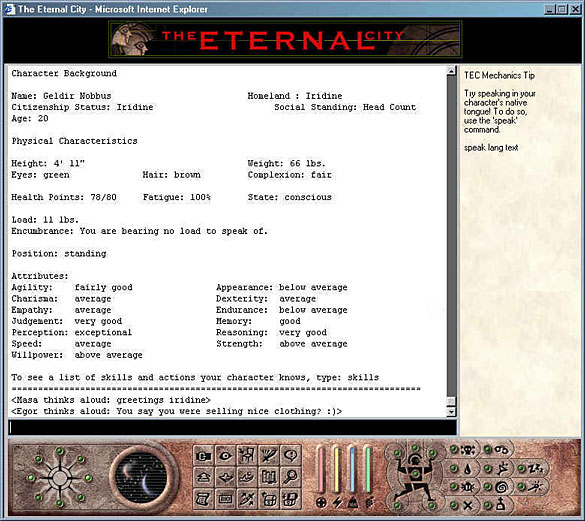Screen dimensions: 585x521
Task: Click The Eternal City banner logo
Action: [285, 40]
